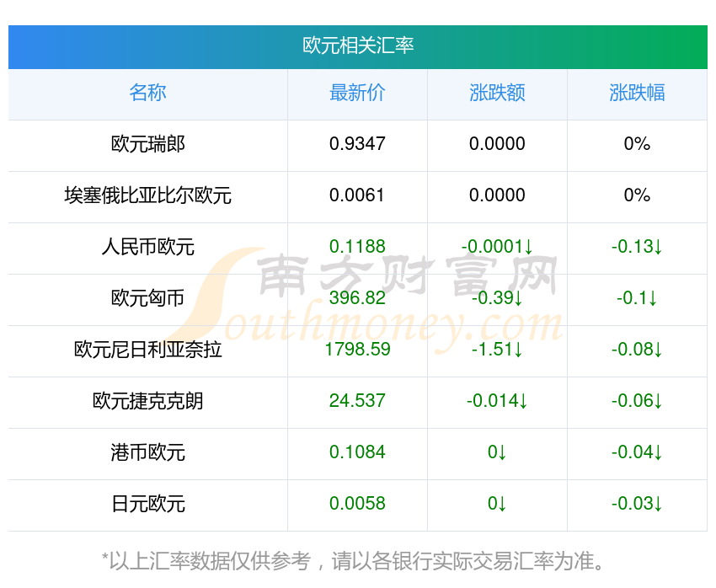
Task: Click the row name 港币欧元
Action: pos(147,452)
